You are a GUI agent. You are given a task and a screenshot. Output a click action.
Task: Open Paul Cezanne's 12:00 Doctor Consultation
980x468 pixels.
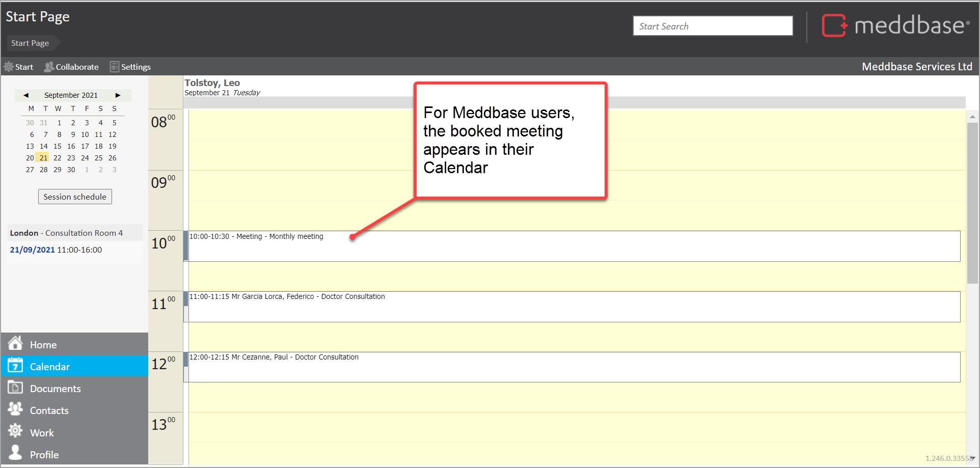coord(574,367)
